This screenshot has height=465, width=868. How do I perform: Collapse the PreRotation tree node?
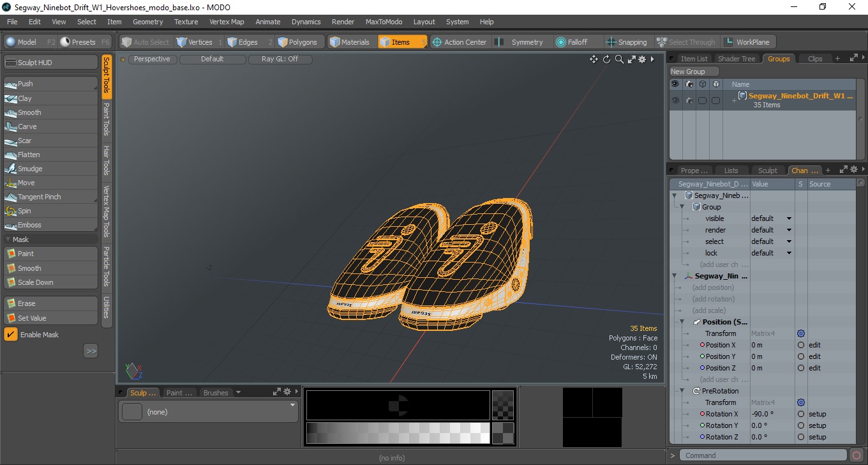[682, 391]
